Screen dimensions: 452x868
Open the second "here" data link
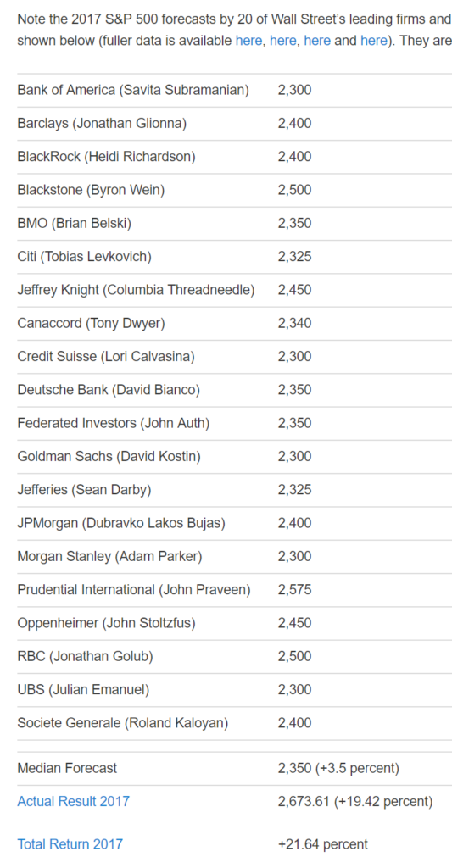(x=283, y=41)
